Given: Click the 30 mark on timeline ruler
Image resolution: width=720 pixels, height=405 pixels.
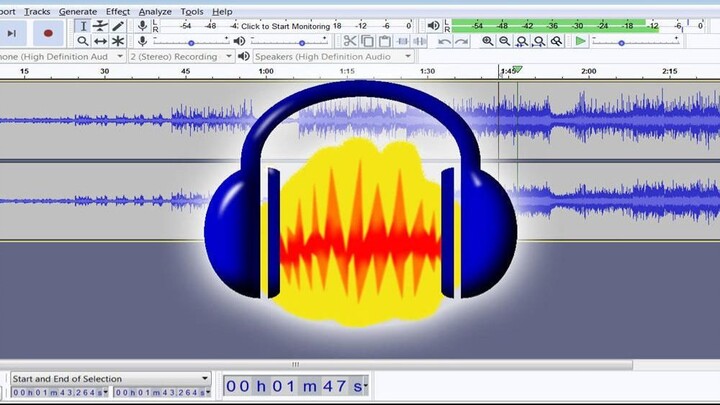Looking at the screenshot, I should (x=105, y=71).
